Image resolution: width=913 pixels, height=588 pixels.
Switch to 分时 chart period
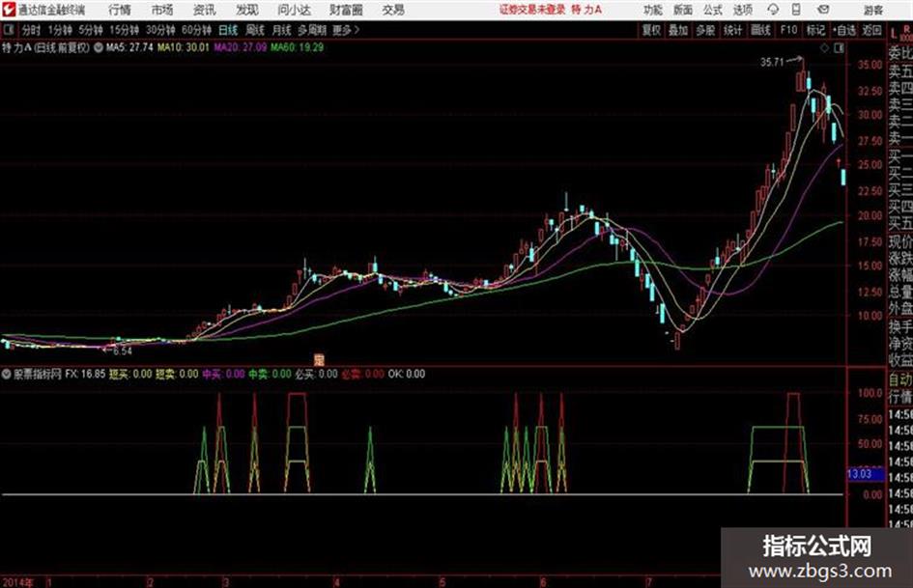point(32,30)
